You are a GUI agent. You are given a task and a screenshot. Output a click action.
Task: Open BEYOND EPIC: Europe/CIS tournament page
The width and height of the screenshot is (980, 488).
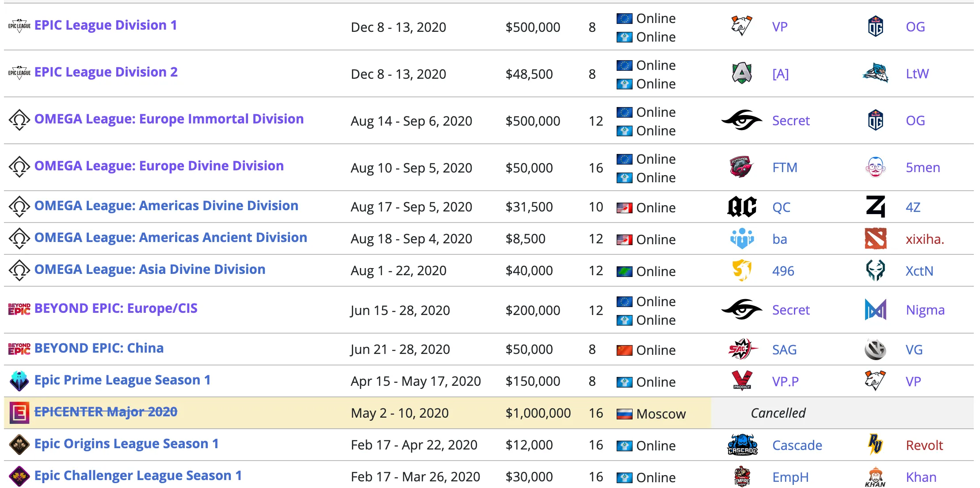tap(116, 308)
